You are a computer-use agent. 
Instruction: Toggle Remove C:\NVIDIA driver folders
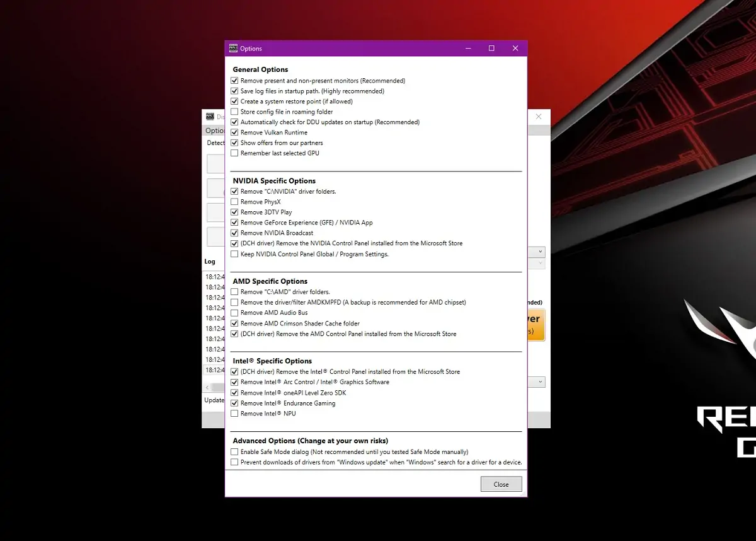(234, 192)
